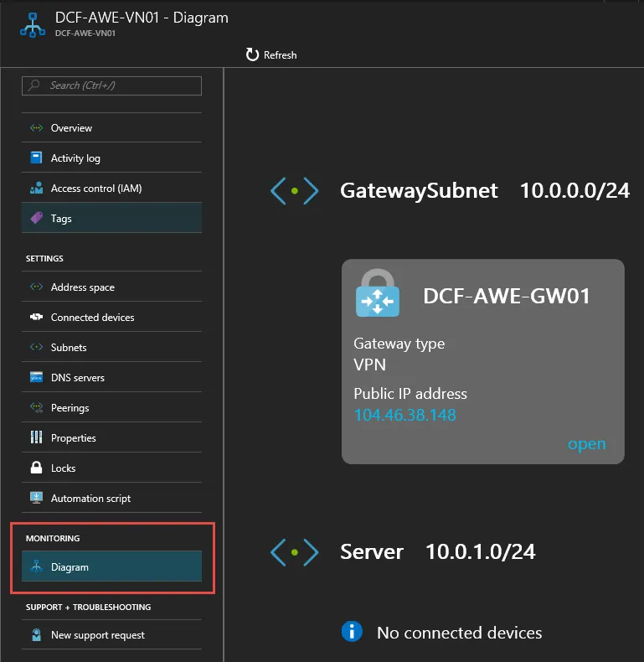Go to Connected devices settings

tap(92, 318)
